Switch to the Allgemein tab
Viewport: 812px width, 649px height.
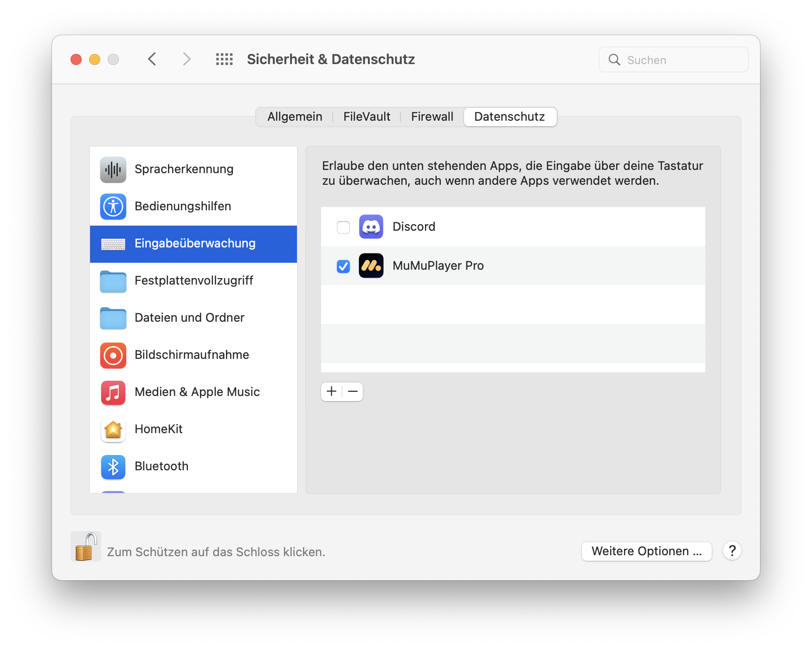(295, 117)
